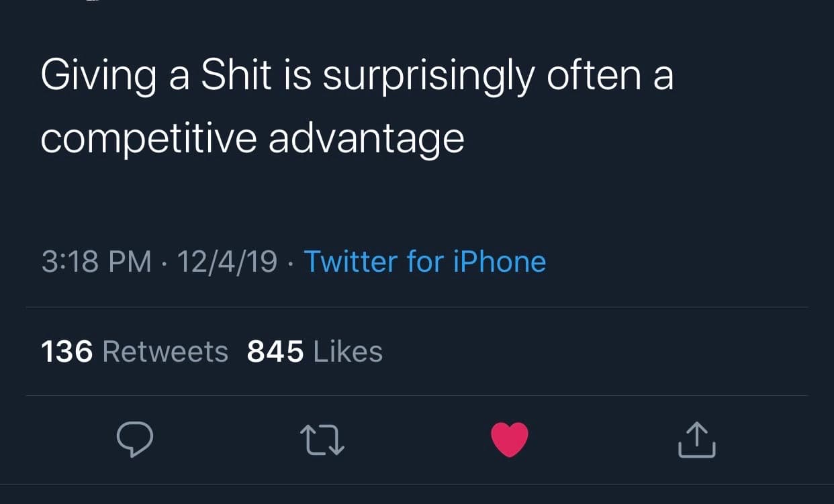
Task: Click the word 'Twitter' in source link
Action: point(351,262)
